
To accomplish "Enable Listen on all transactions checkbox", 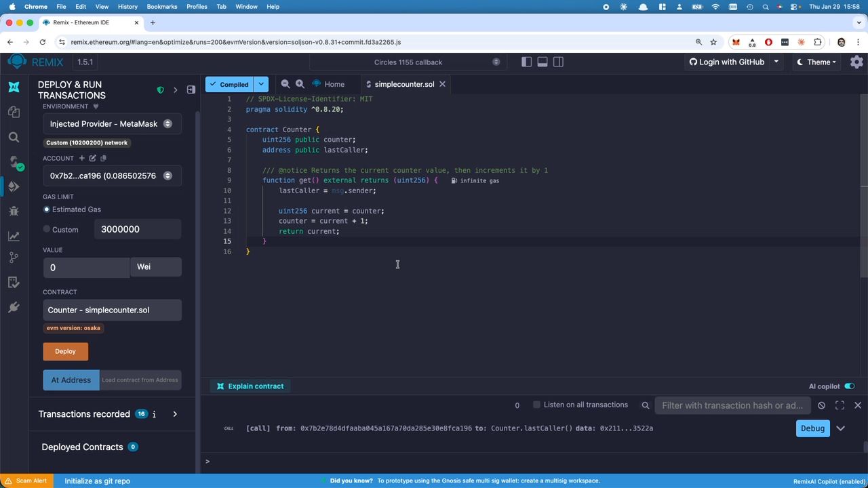I will pyautogui.click(x=536, y=405).
